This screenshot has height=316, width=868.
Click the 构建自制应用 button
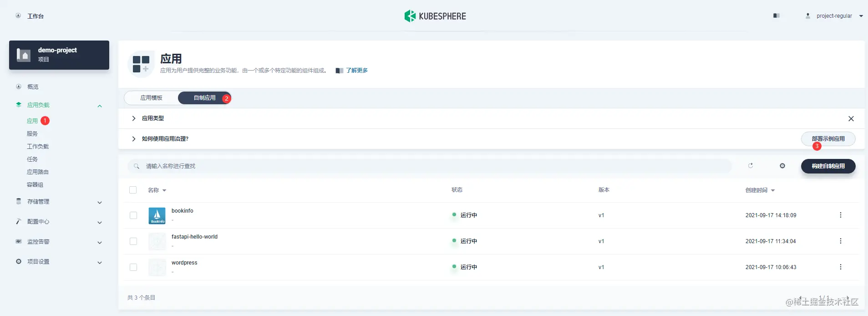[x=828, y=166]
